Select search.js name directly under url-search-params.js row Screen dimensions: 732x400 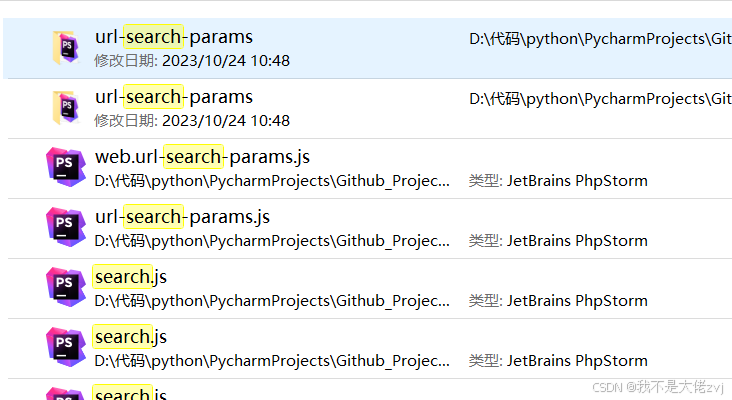click(x=130, y=277)
